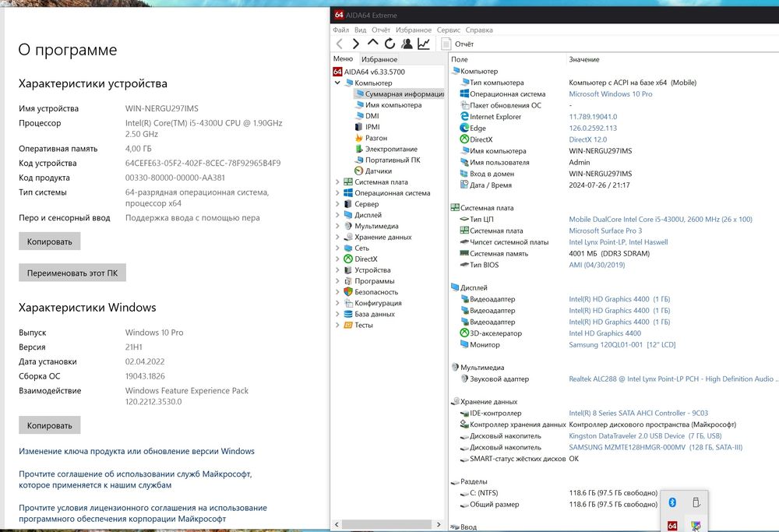Open the Вид menu

(x=360, y=30)
